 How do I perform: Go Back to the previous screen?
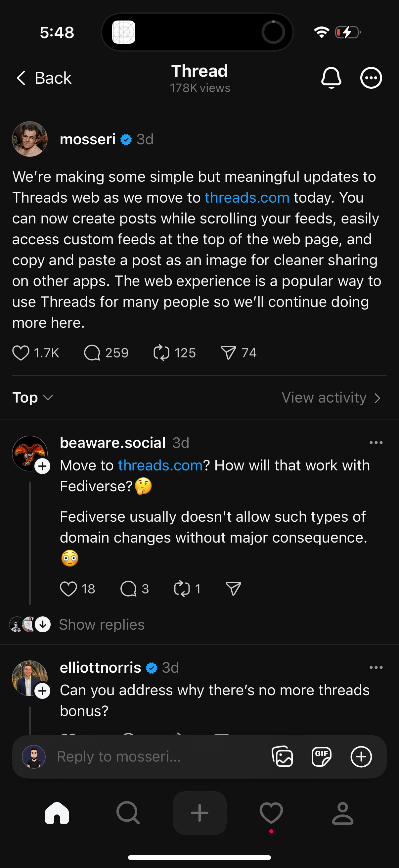(x=43, y=77)
